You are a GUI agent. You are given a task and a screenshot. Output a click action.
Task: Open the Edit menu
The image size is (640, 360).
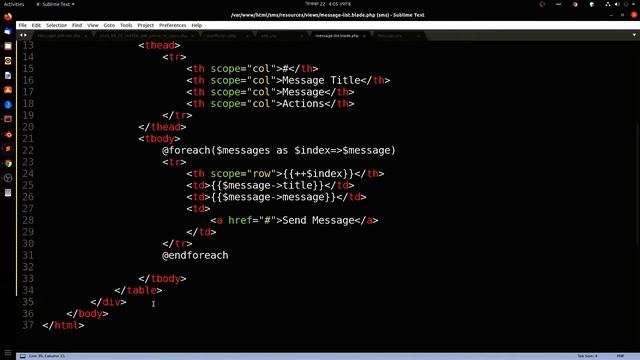[36, 25]
